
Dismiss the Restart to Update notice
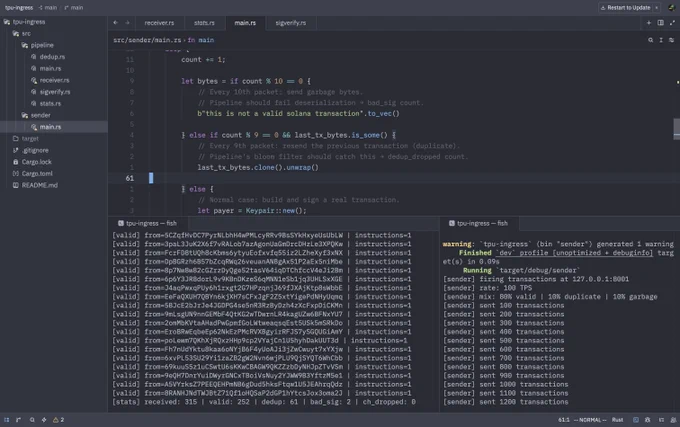click(657, 7)
